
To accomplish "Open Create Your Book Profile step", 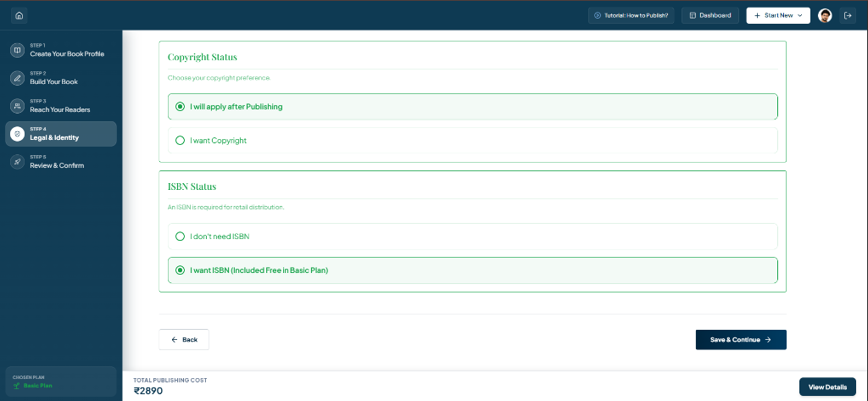I will [x=61, y=50].
